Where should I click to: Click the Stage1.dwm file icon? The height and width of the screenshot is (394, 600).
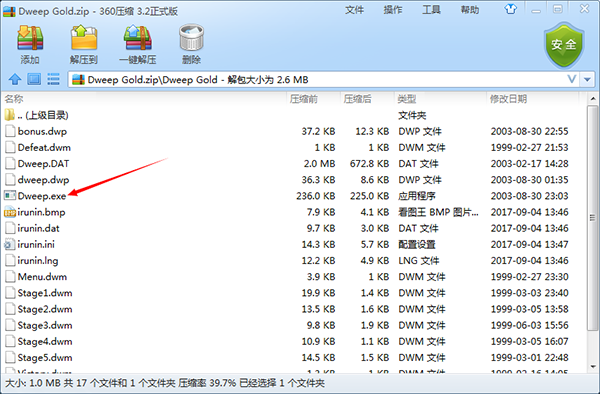tap(10, 293)
